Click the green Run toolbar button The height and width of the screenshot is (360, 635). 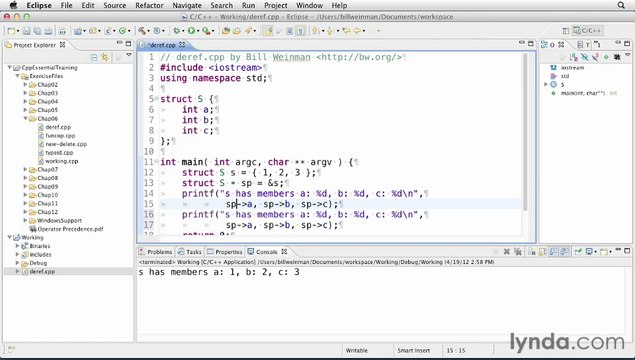click(x=191, y=31)
